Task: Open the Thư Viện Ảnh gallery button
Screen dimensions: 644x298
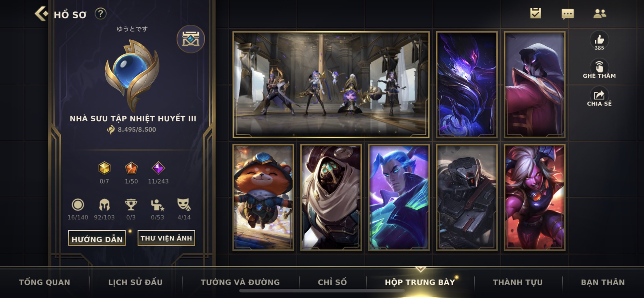Action: [x=166, y=238]
